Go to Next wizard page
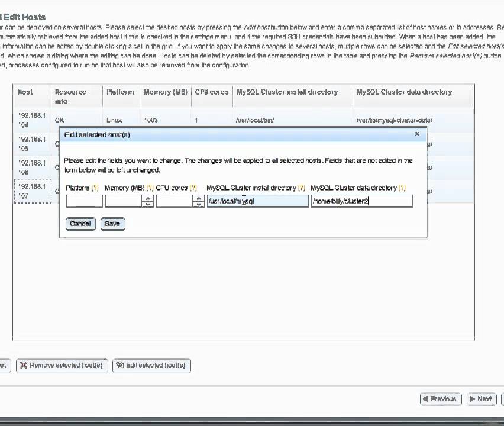Screen dimensions: 504x426 click(x=481, y=399)
